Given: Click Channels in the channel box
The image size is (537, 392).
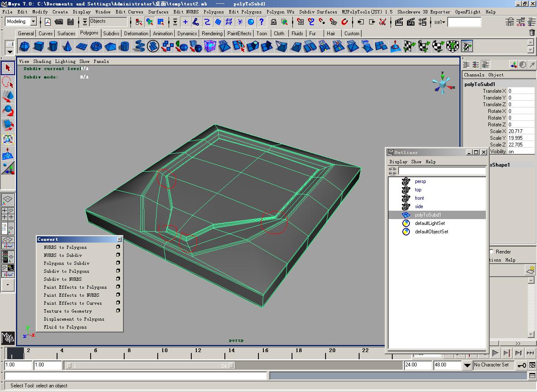Looking at the screenshot, I should 474,75.
